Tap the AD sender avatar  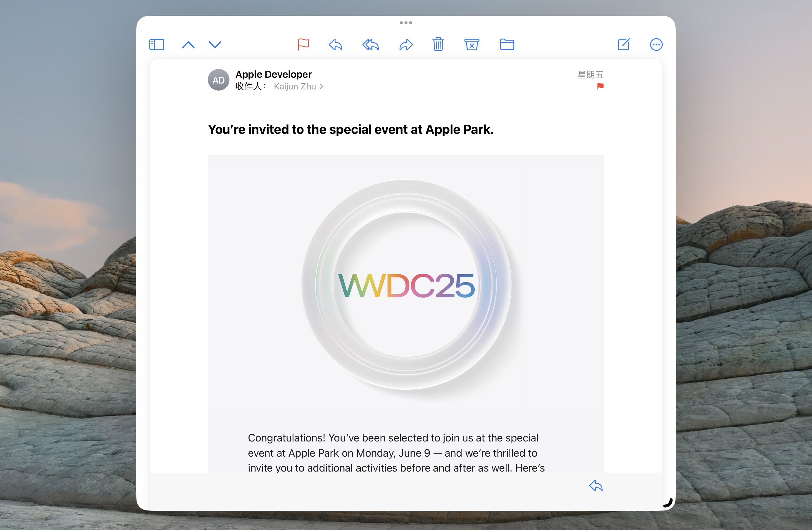click(x=219, y=80)
